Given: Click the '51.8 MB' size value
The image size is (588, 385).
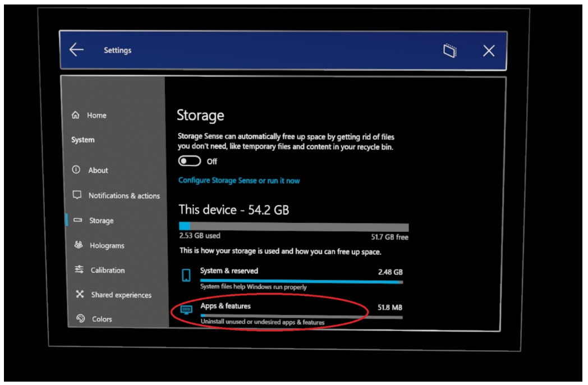Looking at the screenshot, I should coord(389,308).
